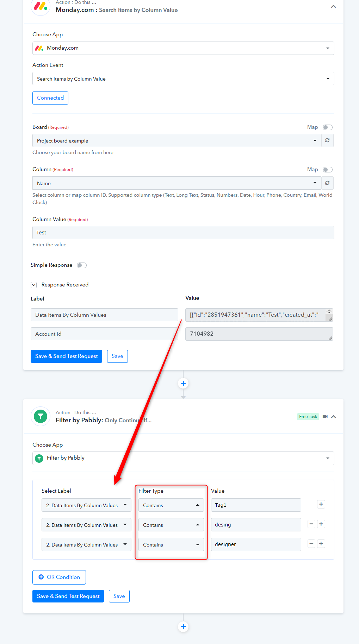Click the OR Condition button
The height and width of the screenshot is (644, 359).
tap(59, 577)
